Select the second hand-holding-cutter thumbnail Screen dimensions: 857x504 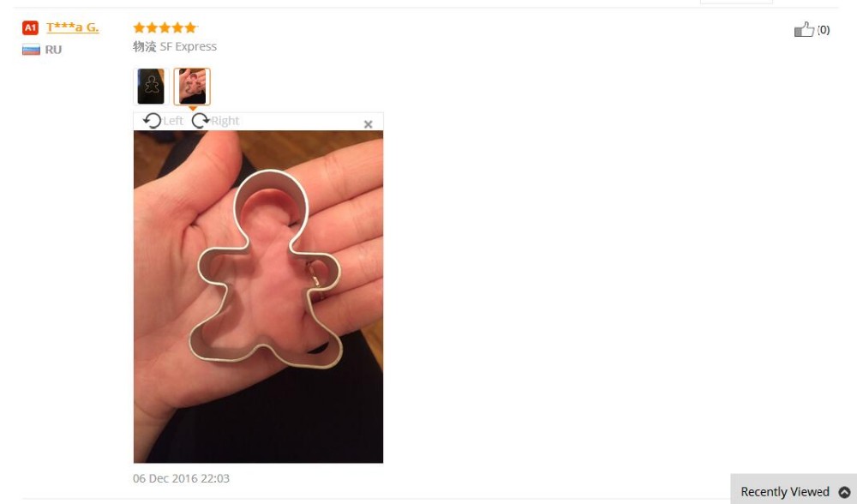192,87
